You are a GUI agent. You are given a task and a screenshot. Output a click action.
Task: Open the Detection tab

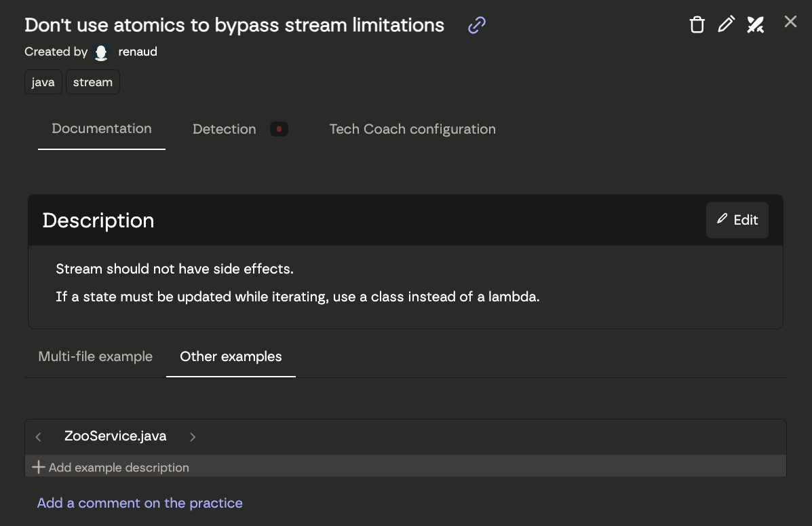pos(225,129)
